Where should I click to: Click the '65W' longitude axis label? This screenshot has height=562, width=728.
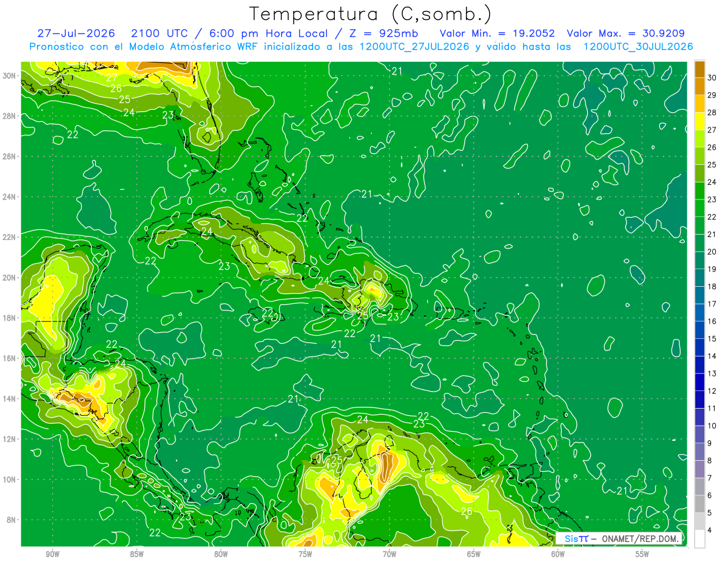(474, 554)
